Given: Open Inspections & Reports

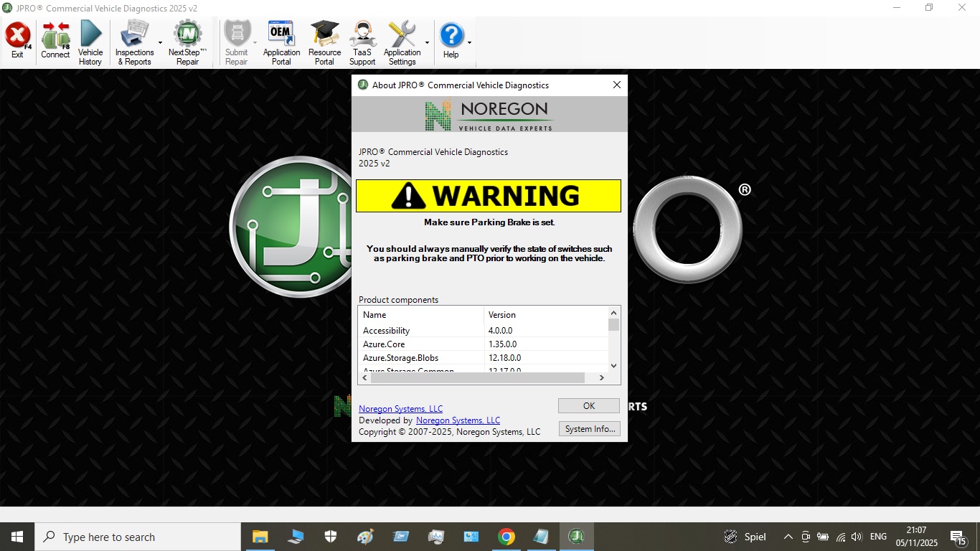Looking at the screenshot, I should [134, 43].
